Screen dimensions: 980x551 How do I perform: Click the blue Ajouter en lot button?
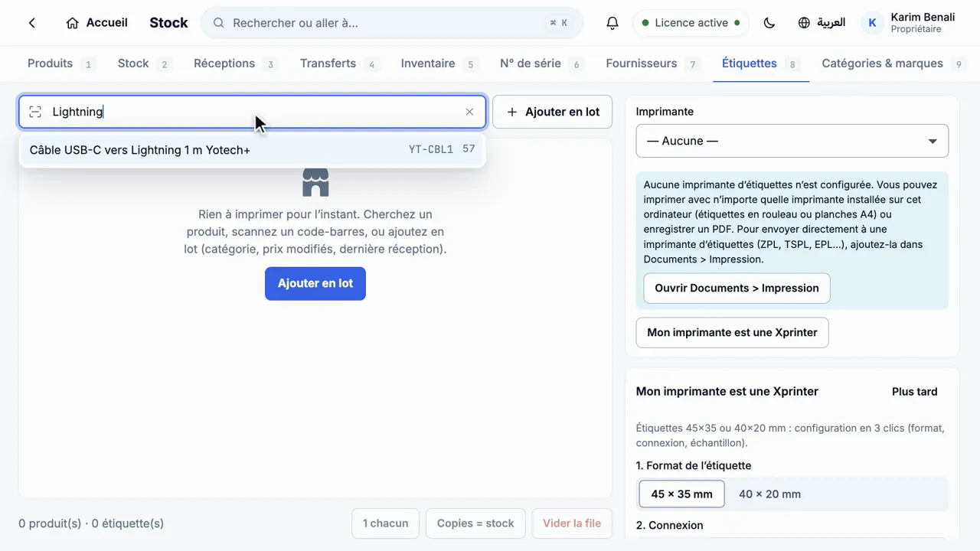click(x=315, y=283)
